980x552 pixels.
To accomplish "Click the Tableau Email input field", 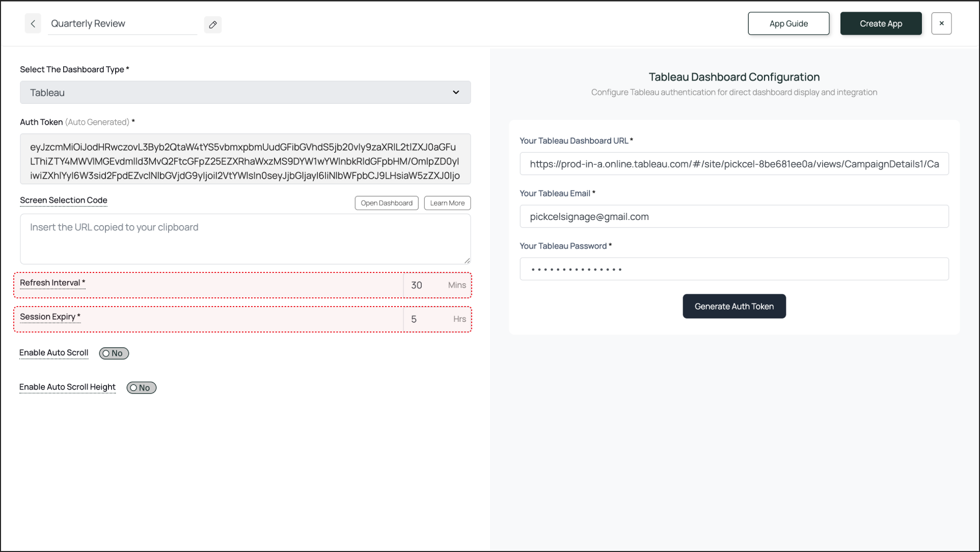I will (x=733, y=217).
